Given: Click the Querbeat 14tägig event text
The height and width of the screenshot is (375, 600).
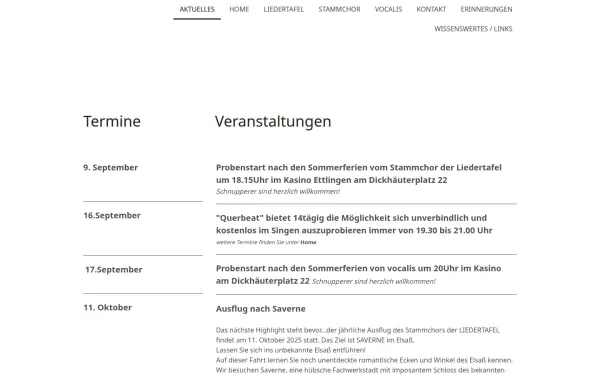Looking at the screenshot, I should (x=354, y=224).
